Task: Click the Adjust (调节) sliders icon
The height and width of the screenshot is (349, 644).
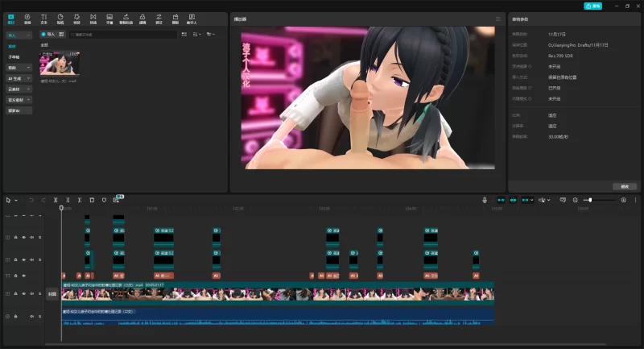Action: coord(159,18)
